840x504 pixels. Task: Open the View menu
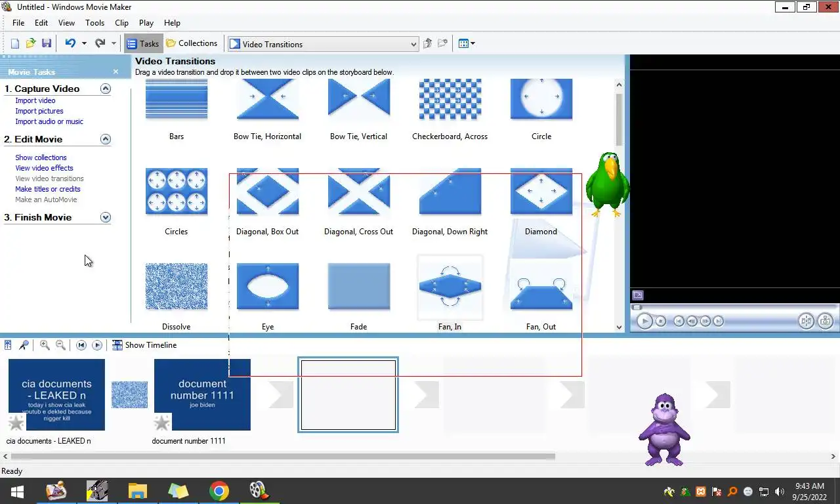click(66, 22)
